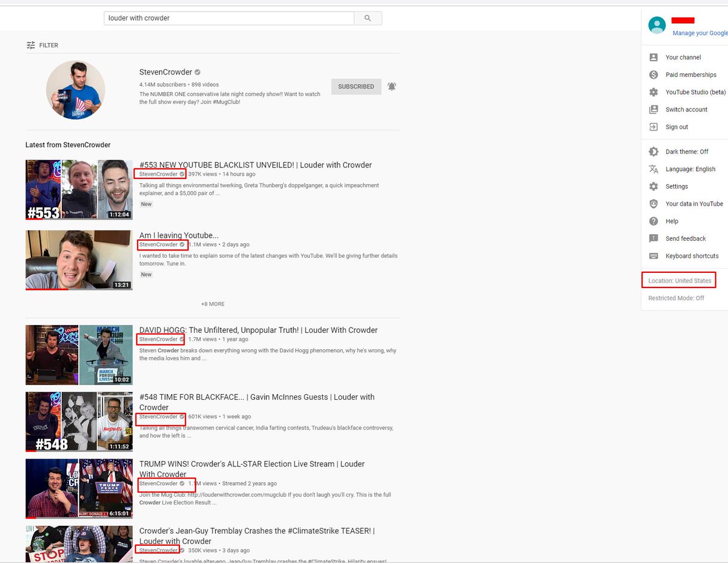Click the Am I leaving Youtube thumbnail

(x=79, y=260)
